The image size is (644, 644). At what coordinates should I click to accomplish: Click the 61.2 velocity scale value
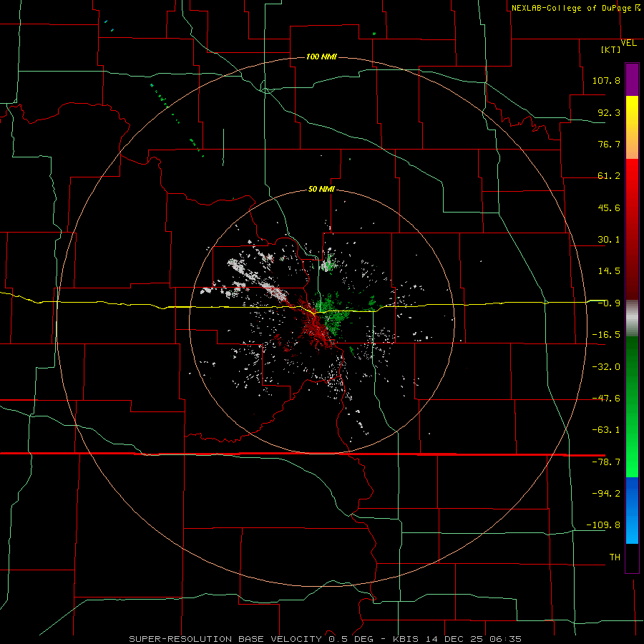click(609, 176)
